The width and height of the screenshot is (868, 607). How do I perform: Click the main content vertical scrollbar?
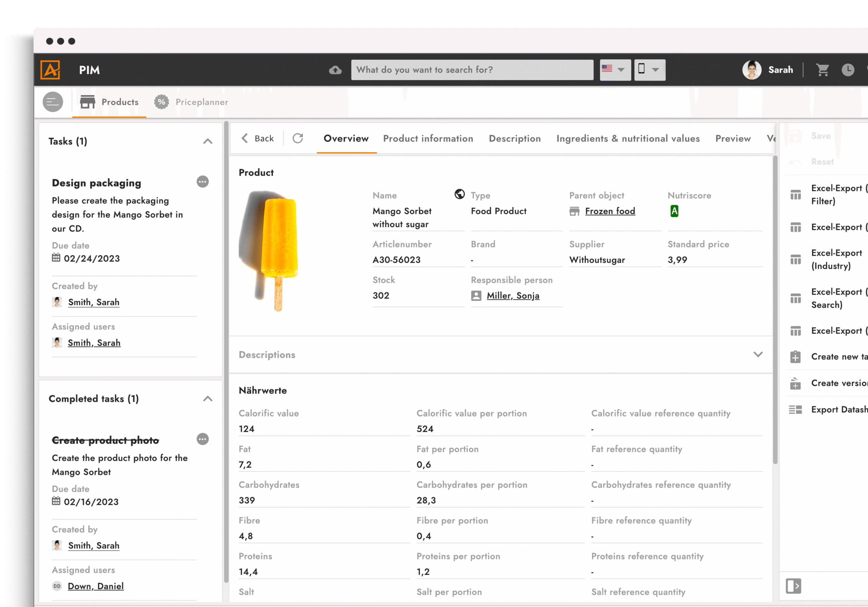point(775,310)
